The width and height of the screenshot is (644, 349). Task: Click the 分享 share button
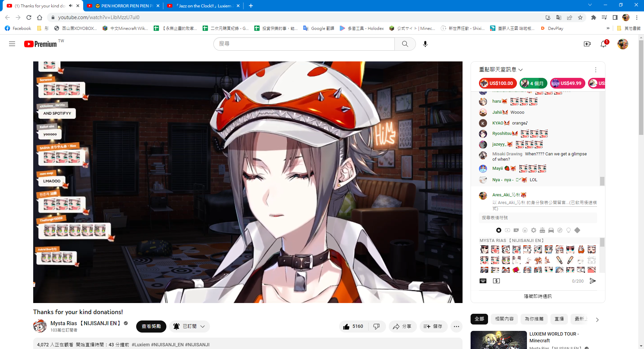402,327
